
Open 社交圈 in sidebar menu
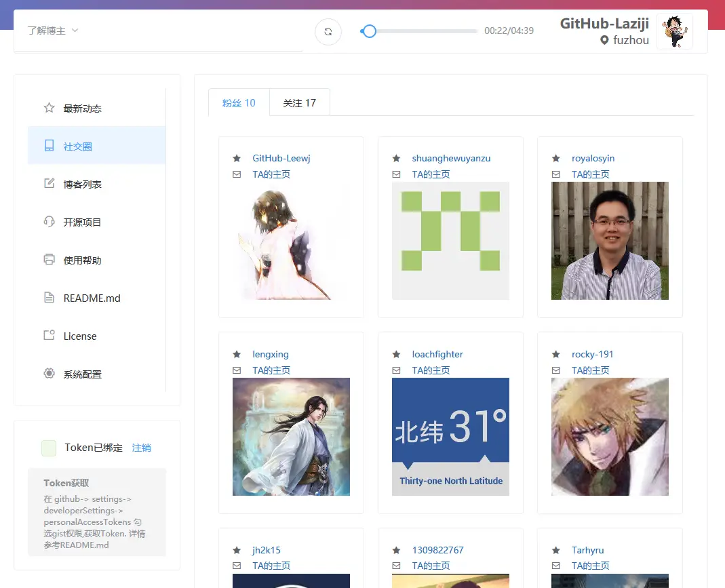[x=96, y=146]
